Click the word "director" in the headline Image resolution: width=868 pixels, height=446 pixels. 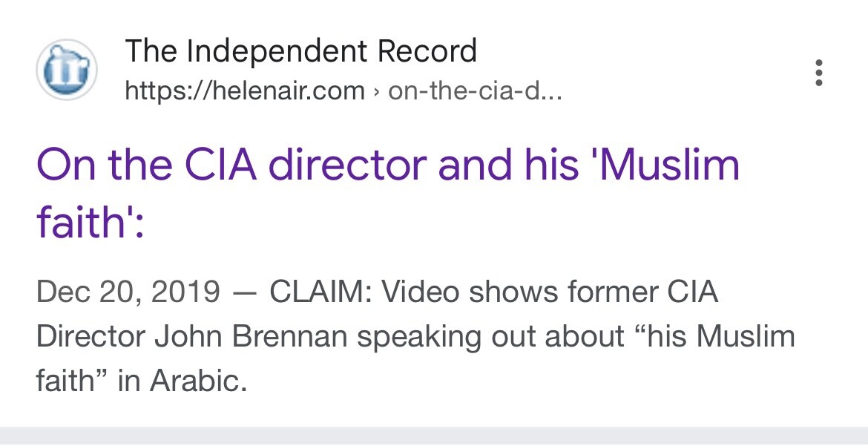pos(347,165)
